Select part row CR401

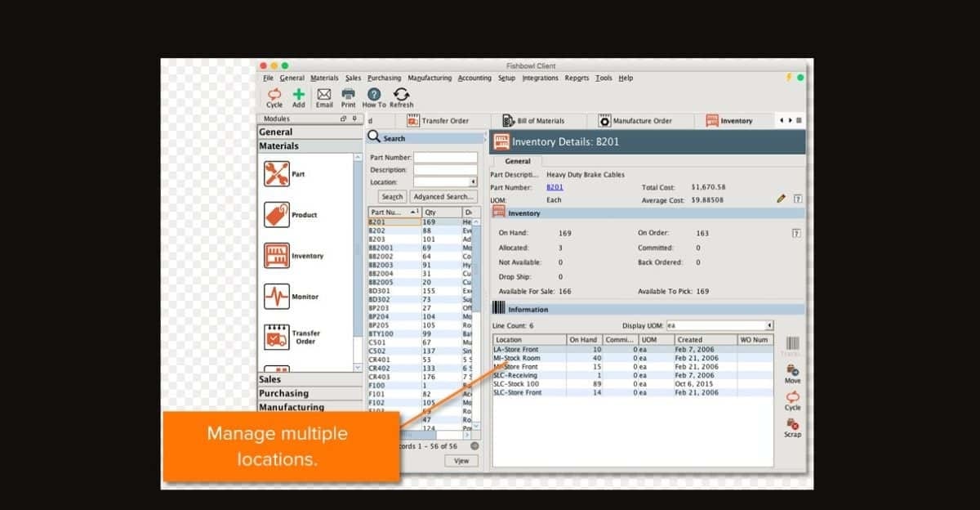pyautogui.click(x=421, y=360)
